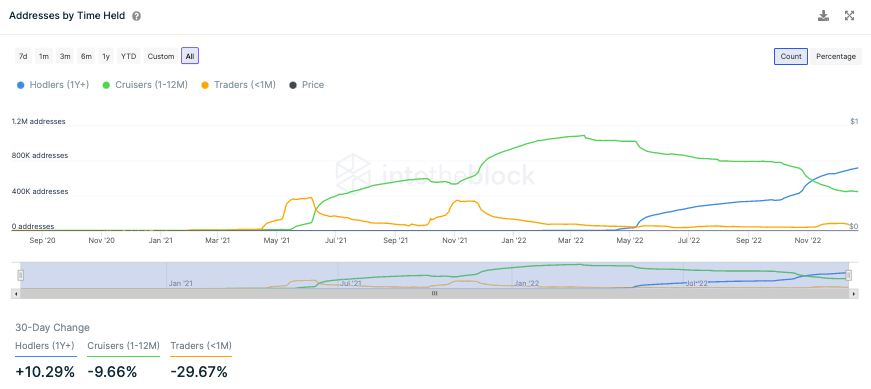Click the 1.2M addresses axis label

tap(39, 121)
